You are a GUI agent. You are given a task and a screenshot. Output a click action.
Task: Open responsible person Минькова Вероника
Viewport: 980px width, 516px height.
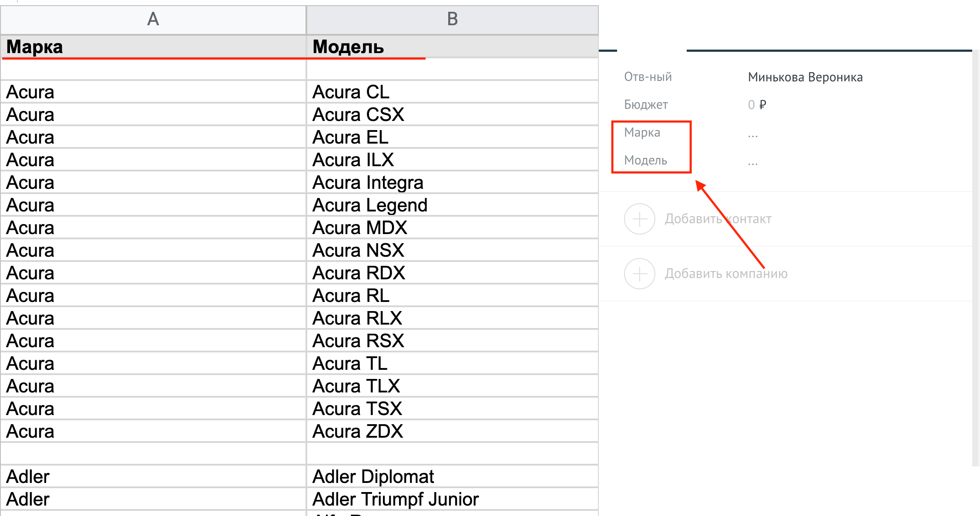805,77
